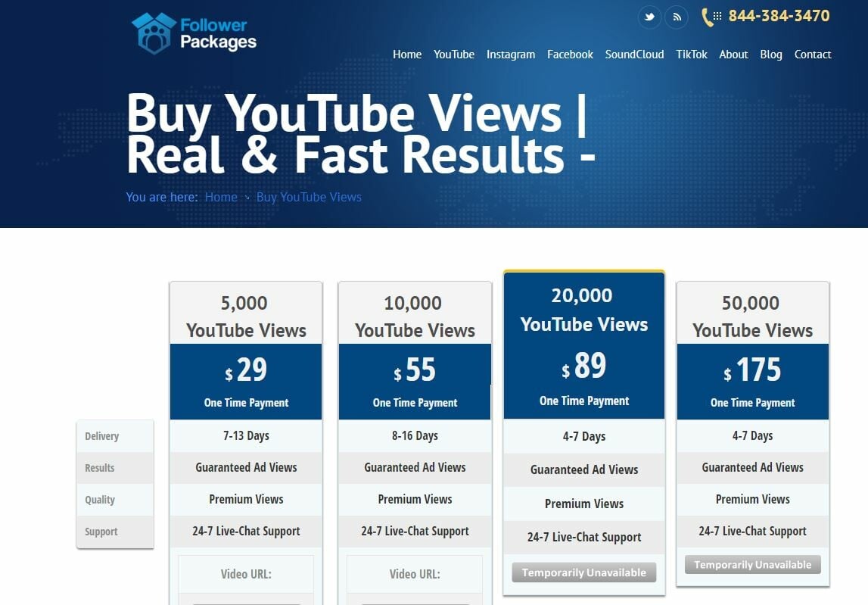Click Guaranteed Ad Views in 5,000 package
The height and width of the screenshot is (605, 868).
coord(246,468)
